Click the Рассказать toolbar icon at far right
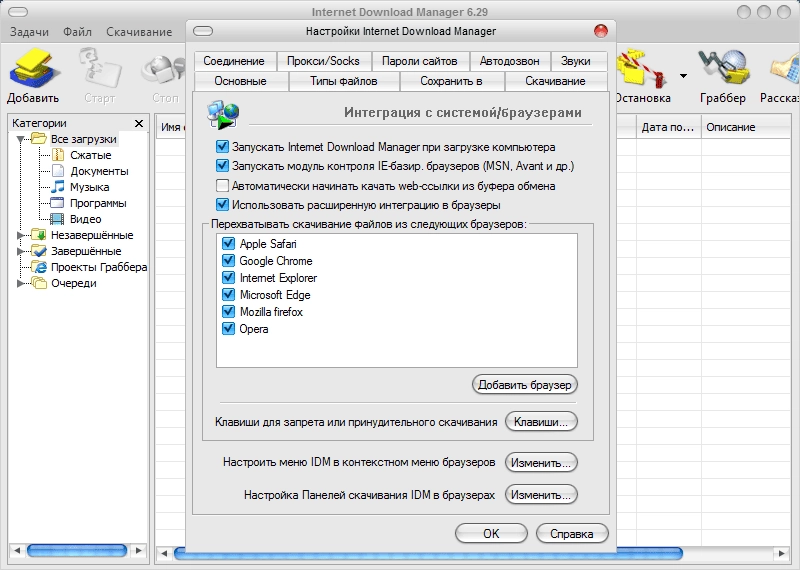The image size is (800, 570). point(785,68)
